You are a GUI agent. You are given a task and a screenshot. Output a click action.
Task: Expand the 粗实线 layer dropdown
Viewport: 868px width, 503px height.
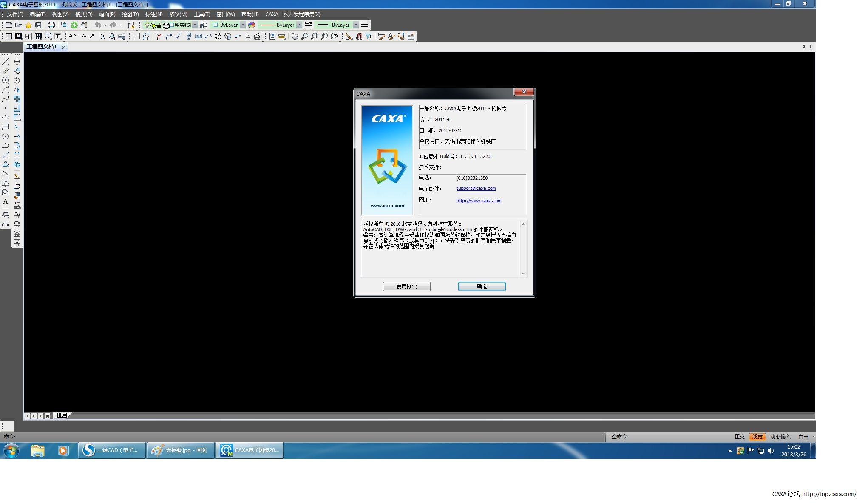click(x=195, y=25)
